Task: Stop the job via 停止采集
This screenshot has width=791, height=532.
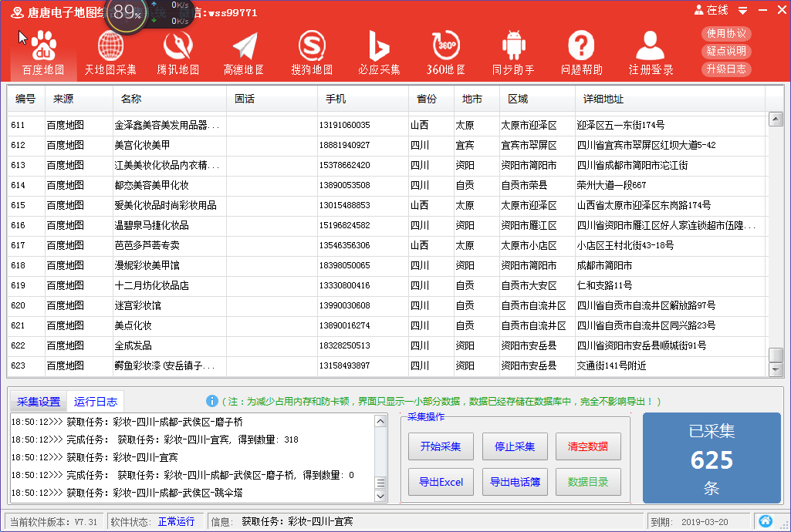Action: click(x=515, y=446)
